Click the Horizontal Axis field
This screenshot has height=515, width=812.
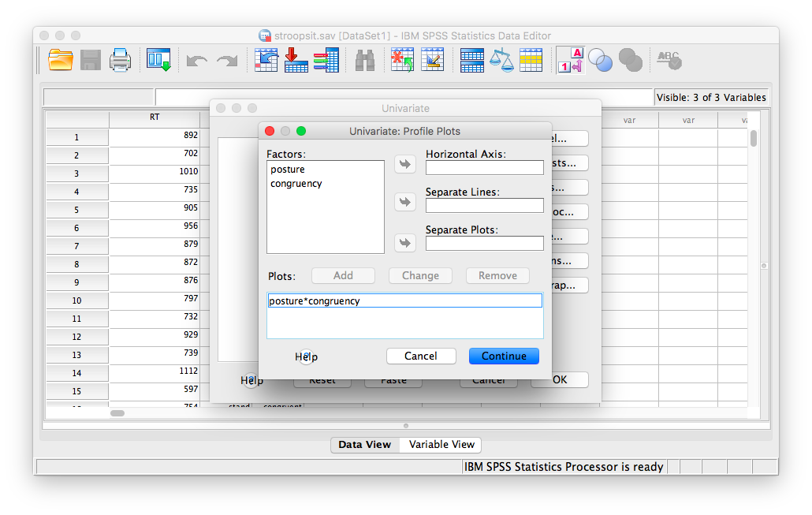point(485,167)
